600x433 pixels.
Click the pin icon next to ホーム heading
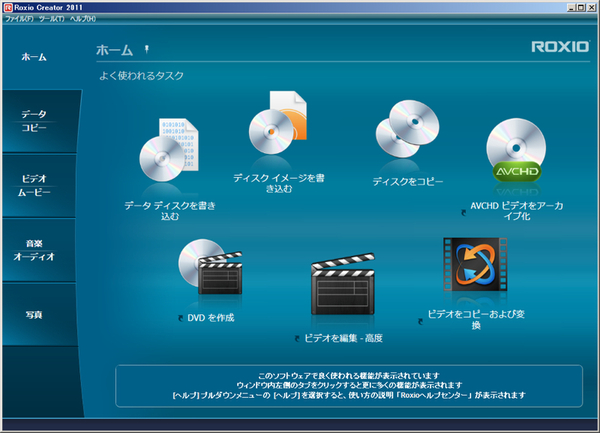tap(147, 49)
